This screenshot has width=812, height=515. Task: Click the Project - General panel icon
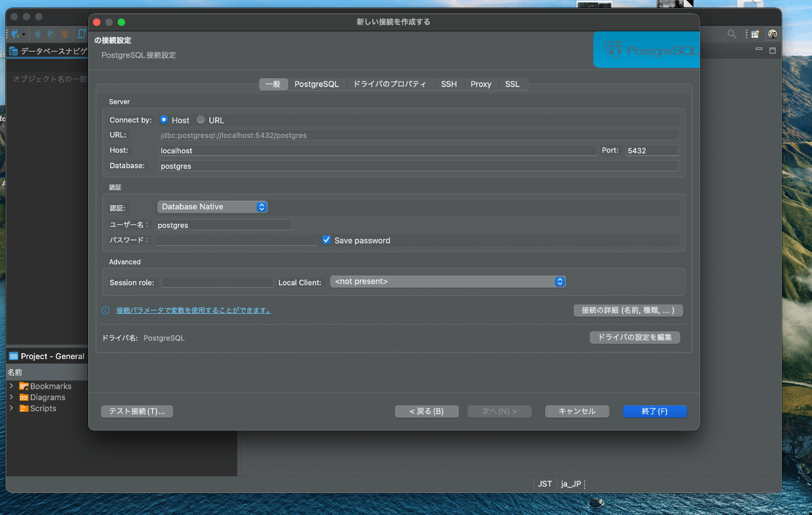[13, 356]
